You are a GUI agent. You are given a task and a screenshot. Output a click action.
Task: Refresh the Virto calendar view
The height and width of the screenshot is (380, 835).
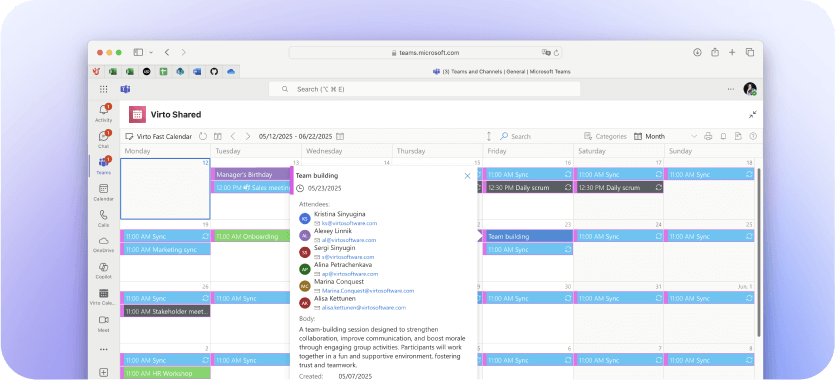pyautogui.click(x=203, y=136)
